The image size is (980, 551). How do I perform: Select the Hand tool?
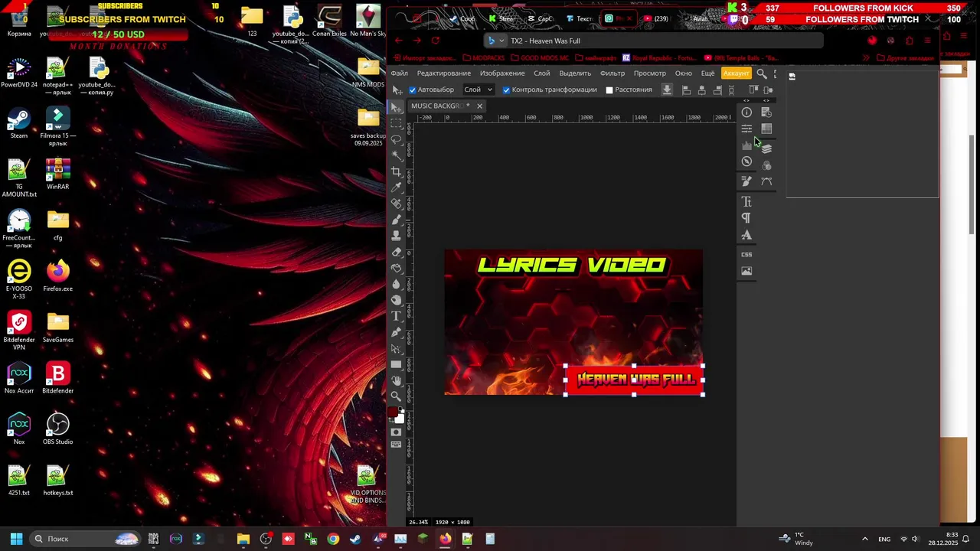point(396,380)
